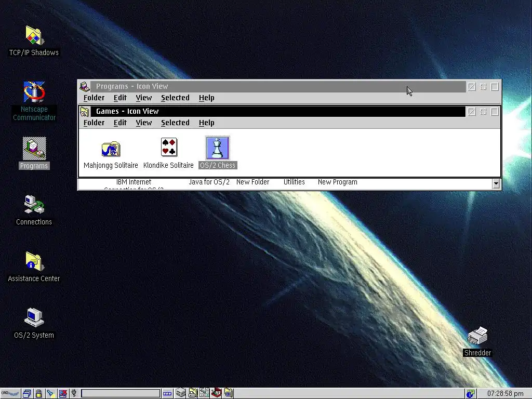Screen dimensions: 532x399
Task: Open Edit menu in Games window
Action: coord(120,123)
